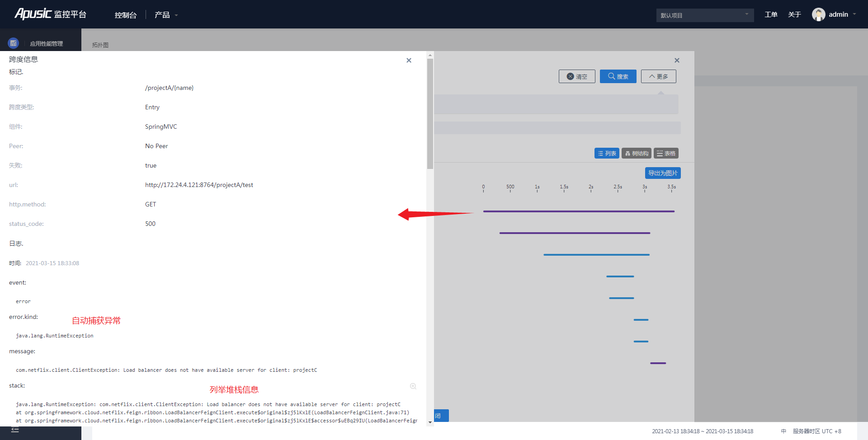Click the admin user avatar
Screen dimensions: 868x440
pyautogui.click(x=818, y=14)
